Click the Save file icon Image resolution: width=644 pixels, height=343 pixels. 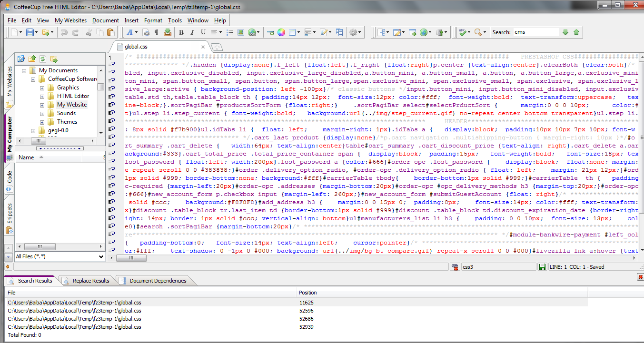(x=30, y=32)
